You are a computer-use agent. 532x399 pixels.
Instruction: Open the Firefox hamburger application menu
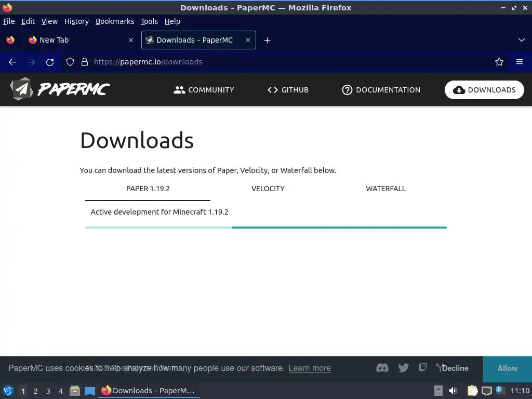(520, 62)
